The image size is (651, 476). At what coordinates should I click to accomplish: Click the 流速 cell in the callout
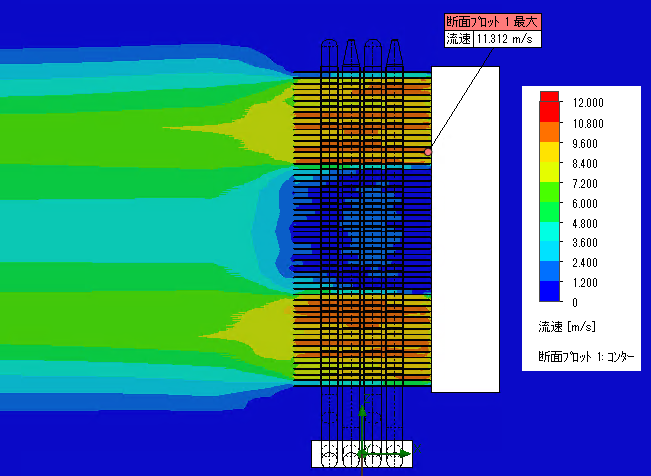[x=457, y=39]
